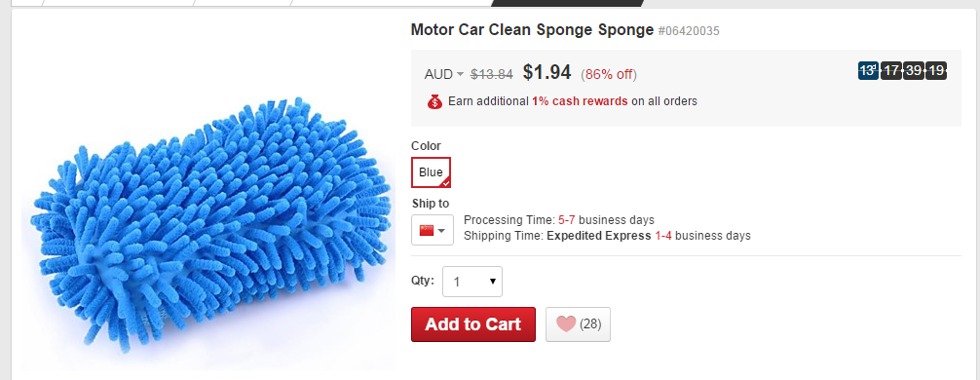Screen dimensions: 980x380
Task: Click the China flag icon under Ship to
Action: tap(427, 231)
